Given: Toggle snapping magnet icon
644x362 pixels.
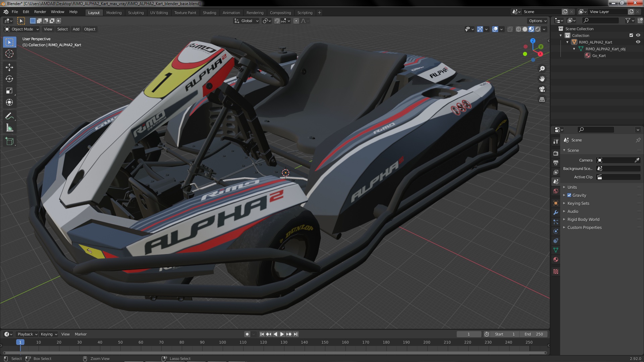Looking at the screenshot, I should [x=277, y=21].
